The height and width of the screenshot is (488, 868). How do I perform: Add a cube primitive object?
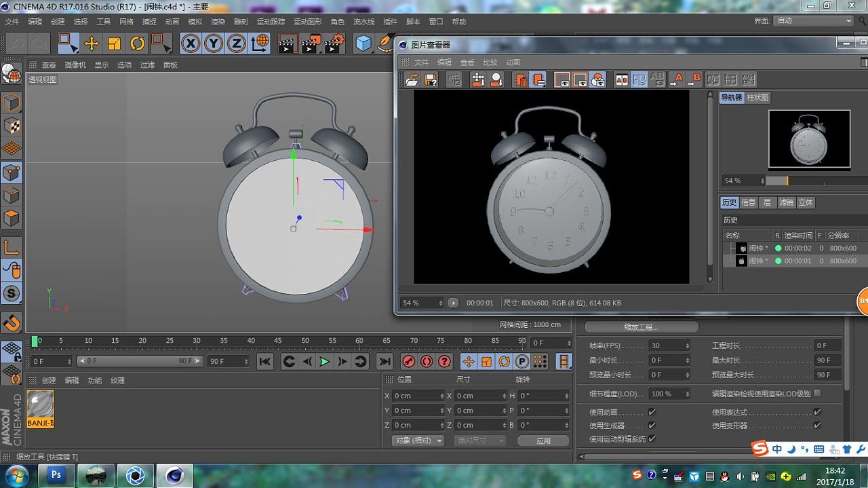click(364, 44)
